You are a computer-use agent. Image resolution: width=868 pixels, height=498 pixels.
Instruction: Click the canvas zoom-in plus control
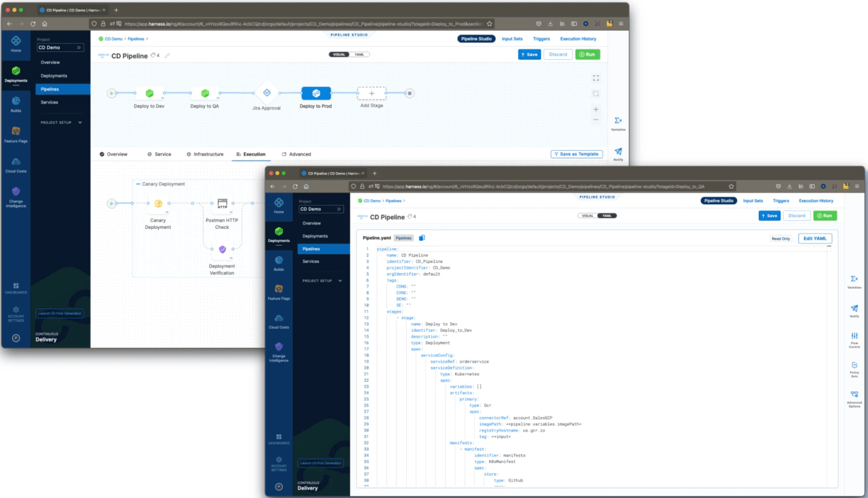point(596,109)
